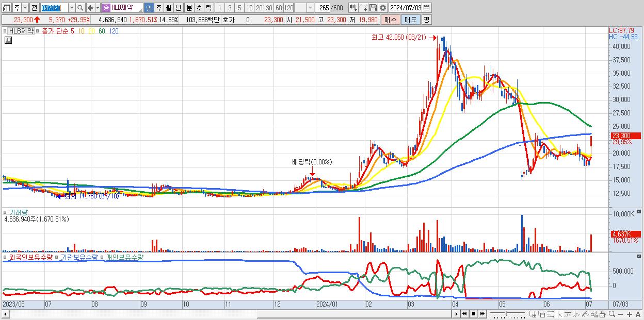
Task: Click the dotted-frame chart region icon
Action: coord(550,314)
